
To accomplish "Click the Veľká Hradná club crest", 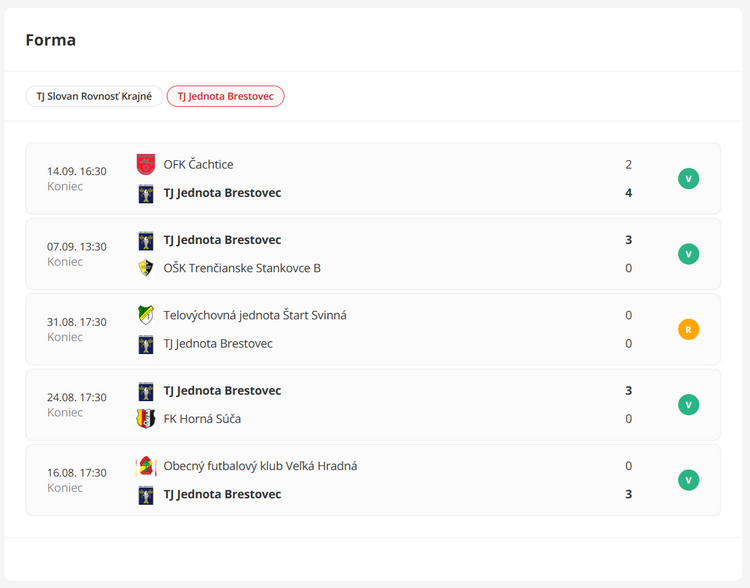I will [x=146, y=466].
